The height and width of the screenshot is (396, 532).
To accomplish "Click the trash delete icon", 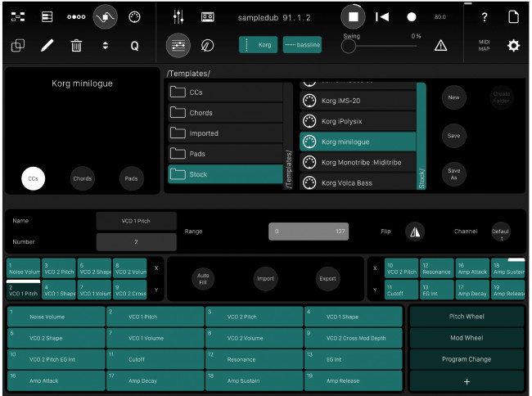I will coord(76,46).
